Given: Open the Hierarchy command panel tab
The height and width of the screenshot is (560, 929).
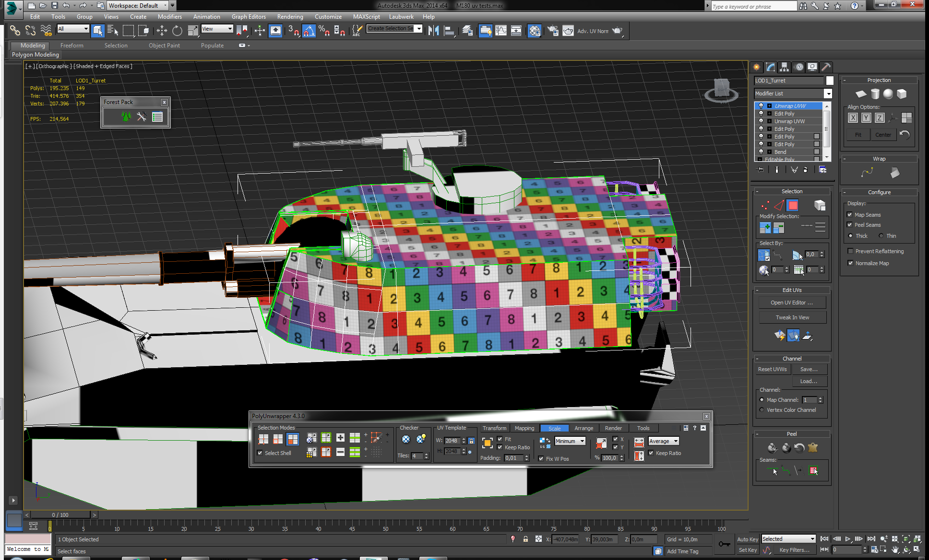Looking at the screenshot, I should tap(784, 67).
